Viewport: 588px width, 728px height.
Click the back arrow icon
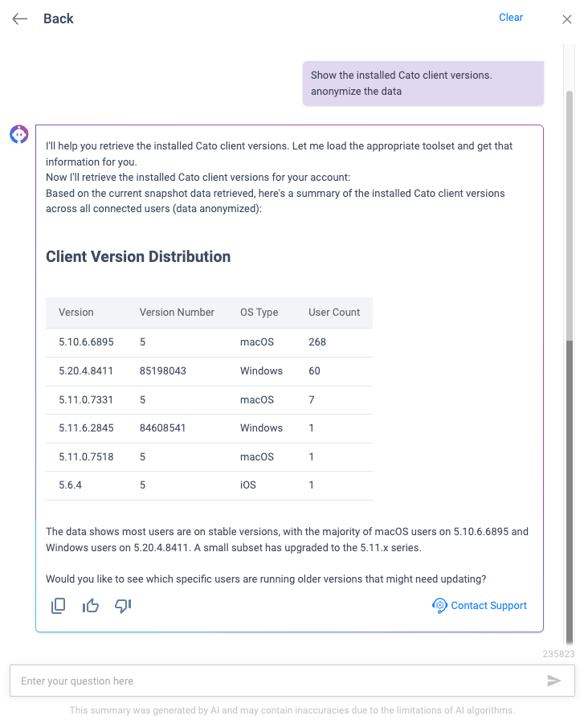point(20,19)
